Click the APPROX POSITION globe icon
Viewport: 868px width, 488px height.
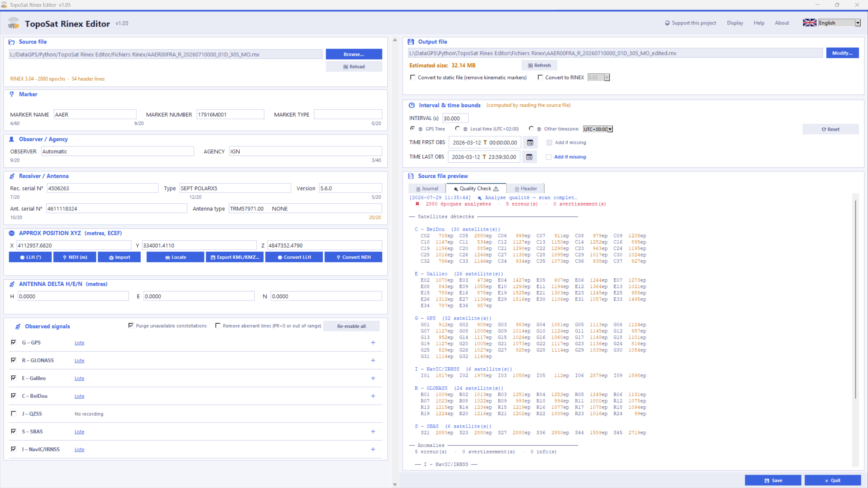[x=12, y=233]
